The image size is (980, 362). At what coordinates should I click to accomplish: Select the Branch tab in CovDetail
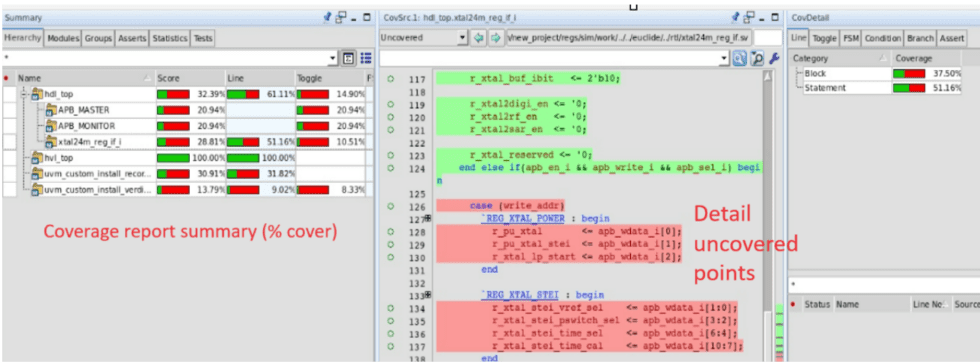[920, 38]
